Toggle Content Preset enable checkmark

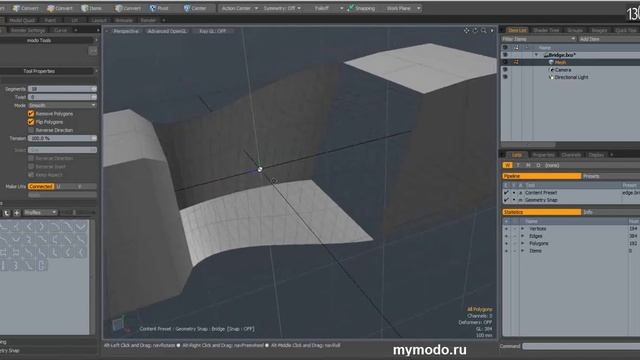(506, 193)
